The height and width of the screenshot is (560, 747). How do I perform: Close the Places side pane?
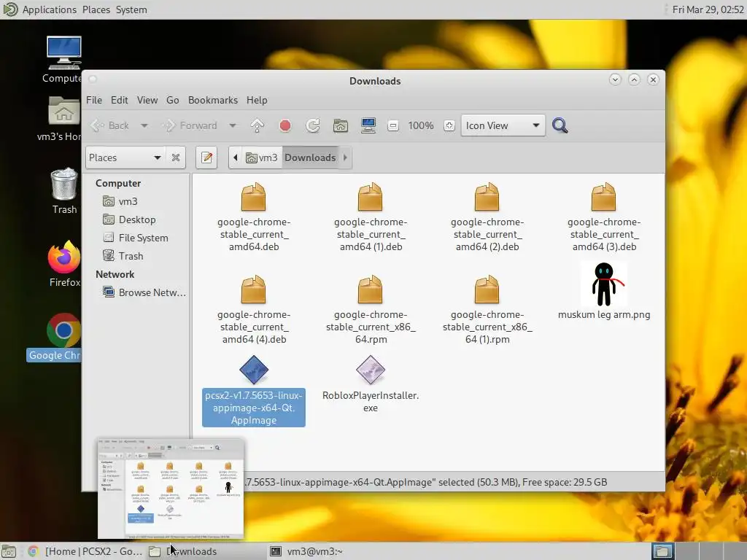tap(176, 157)
